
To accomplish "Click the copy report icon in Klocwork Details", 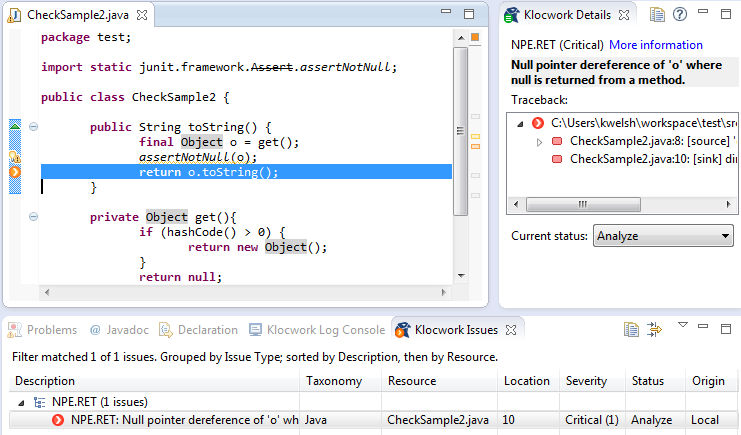I will coord(657,15).
